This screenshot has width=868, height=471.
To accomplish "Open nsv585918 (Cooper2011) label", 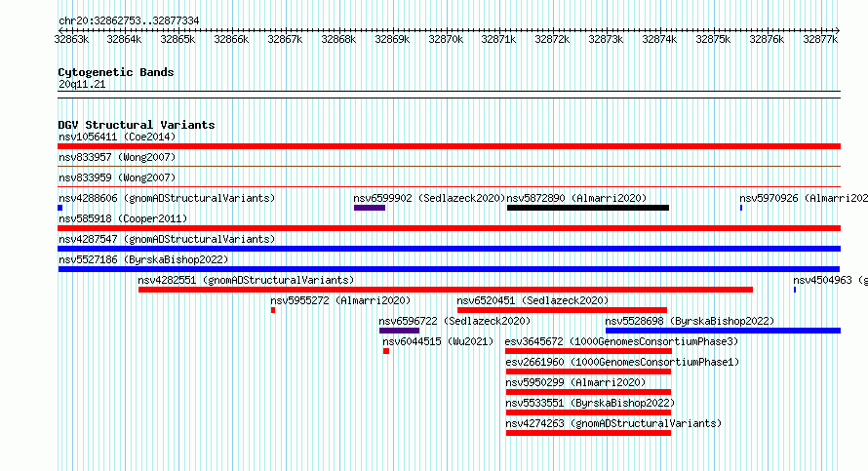I will [123, 218].
